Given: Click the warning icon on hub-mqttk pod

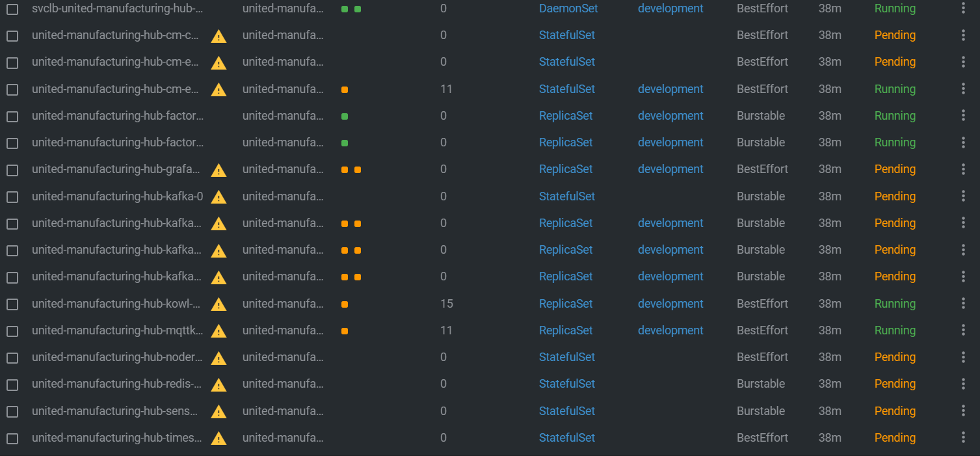Looking at the screenshot, I should click(219, 331).
